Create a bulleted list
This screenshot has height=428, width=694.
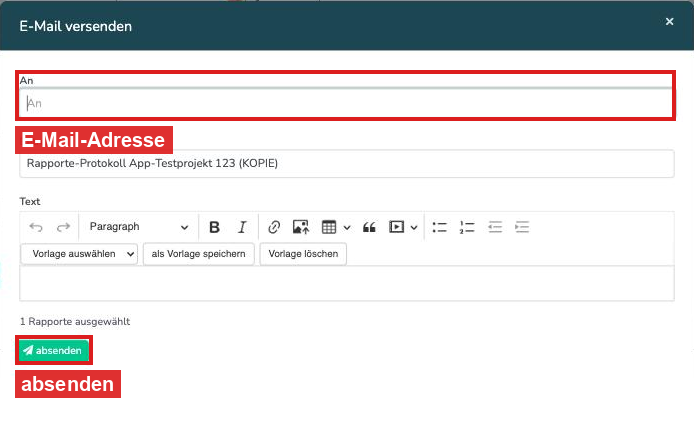440,227
